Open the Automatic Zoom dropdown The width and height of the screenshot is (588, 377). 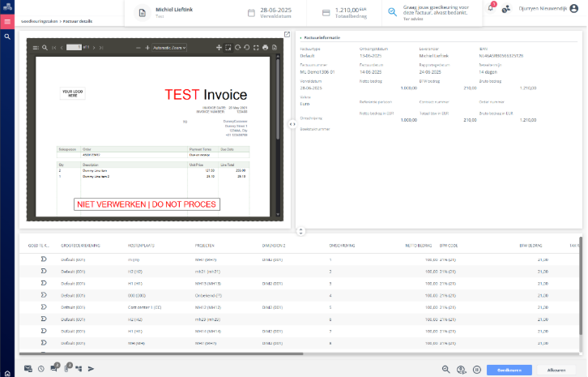point(169,48)
